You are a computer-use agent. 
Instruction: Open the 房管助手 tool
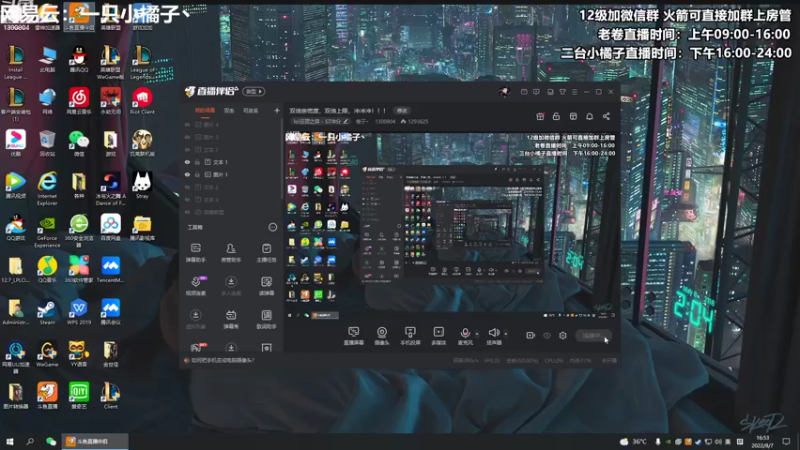231,253
